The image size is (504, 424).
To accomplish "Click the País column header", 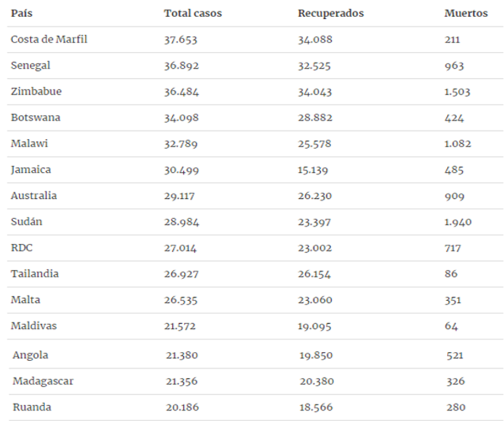I will click(21, 13).
